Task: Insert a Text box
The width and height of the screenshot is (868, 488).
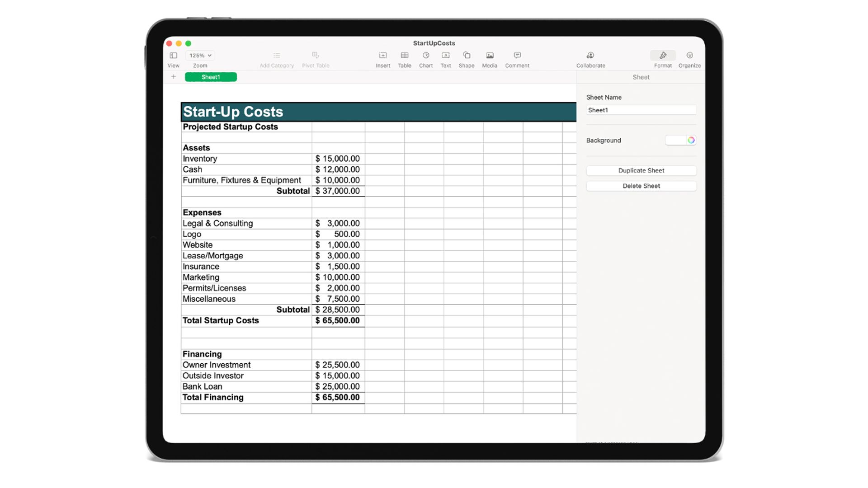Action: 446,56
